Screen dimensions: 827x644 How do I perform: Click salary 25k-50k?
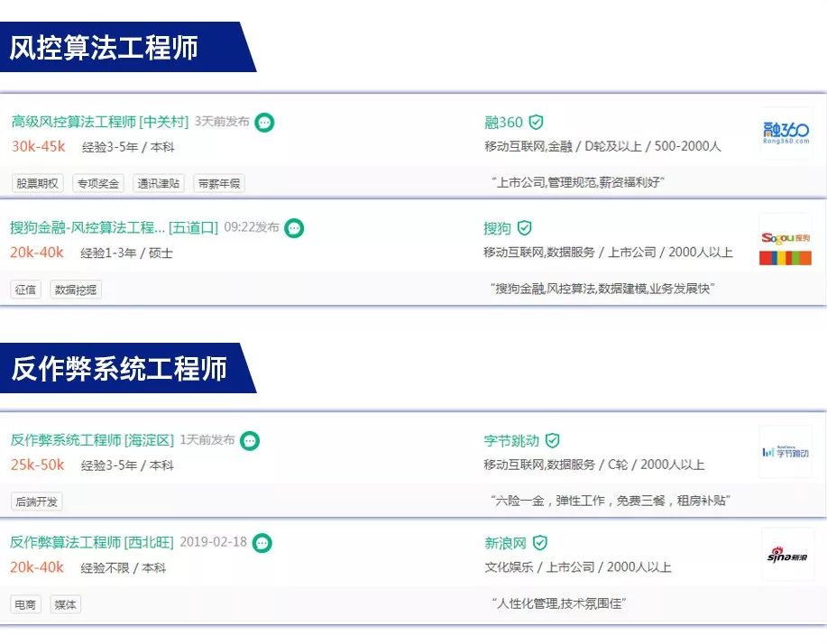[38, 465]
